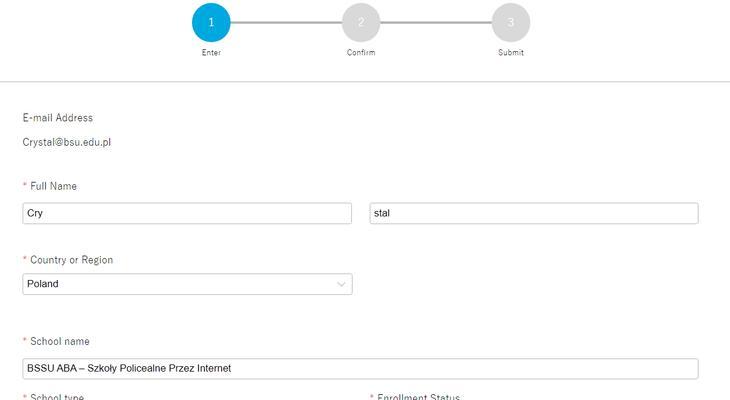Click the School name label
The height and width of the screenshot is (400, 730).
pos(60,341)
